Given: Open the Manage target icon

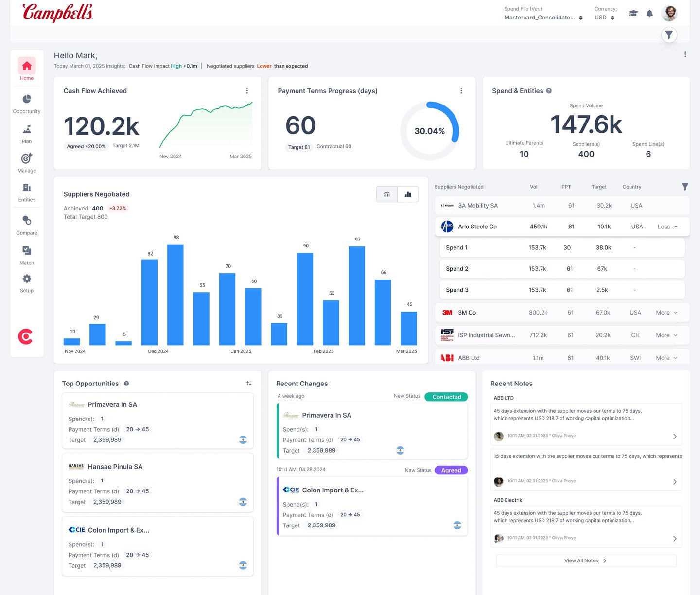Looking at the screenshot, I should point(27,158).
